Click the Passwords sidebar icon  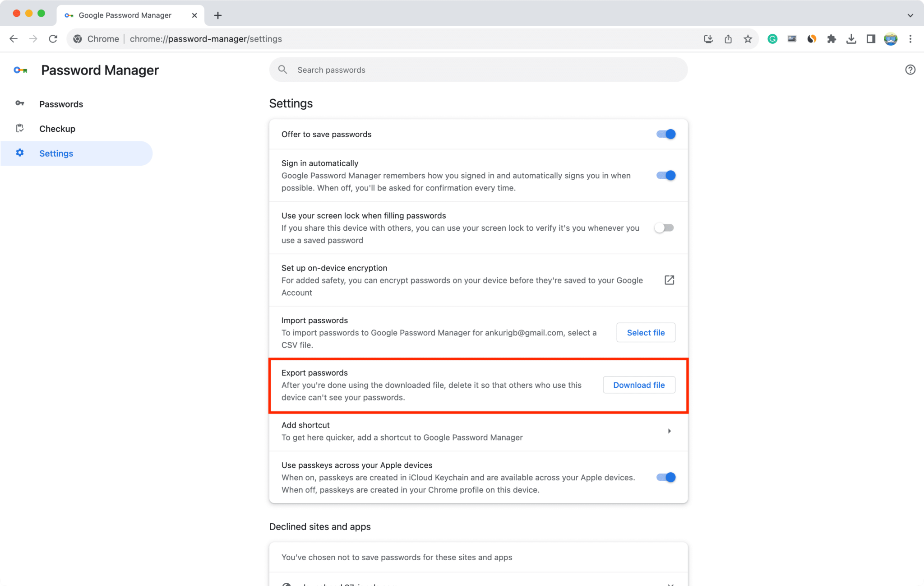20,104
